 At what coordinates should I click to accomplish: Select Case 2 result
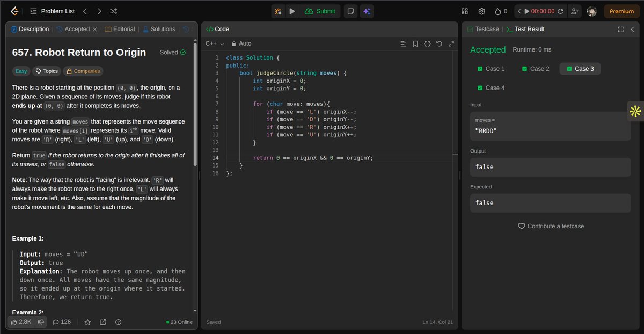536,69
